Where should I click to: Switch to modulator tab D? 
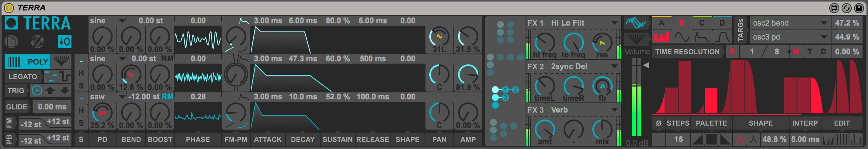point(722,23)
